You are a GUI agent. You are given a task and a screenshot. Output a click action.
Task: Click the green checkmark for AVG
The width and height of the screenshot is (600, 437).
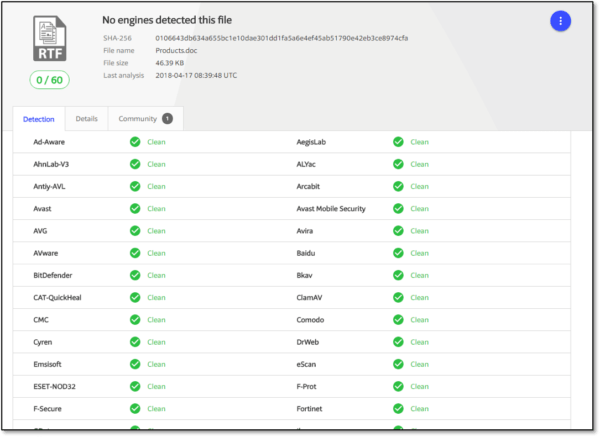tap(135, 231)
